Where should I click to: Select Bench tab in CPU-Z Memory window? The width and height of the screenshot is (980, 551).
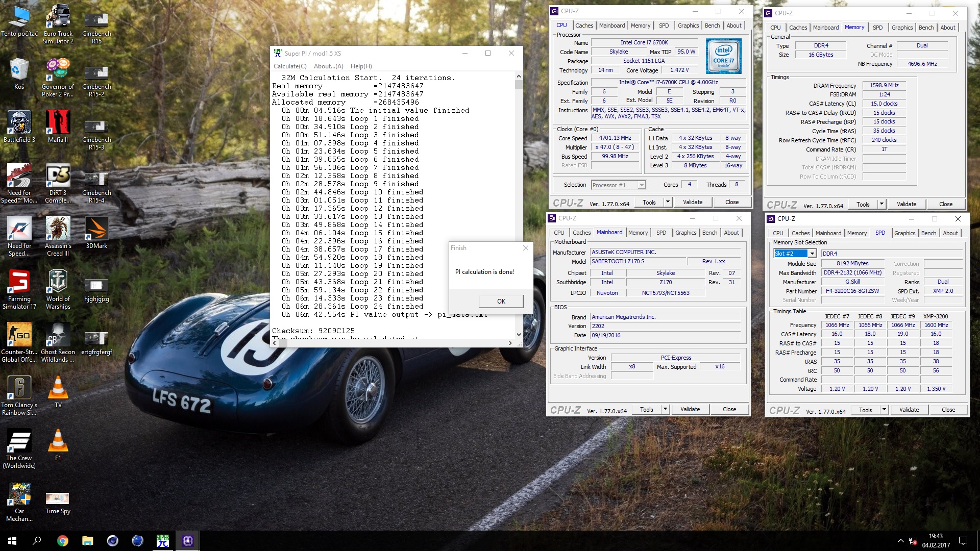tap(926, 28)
